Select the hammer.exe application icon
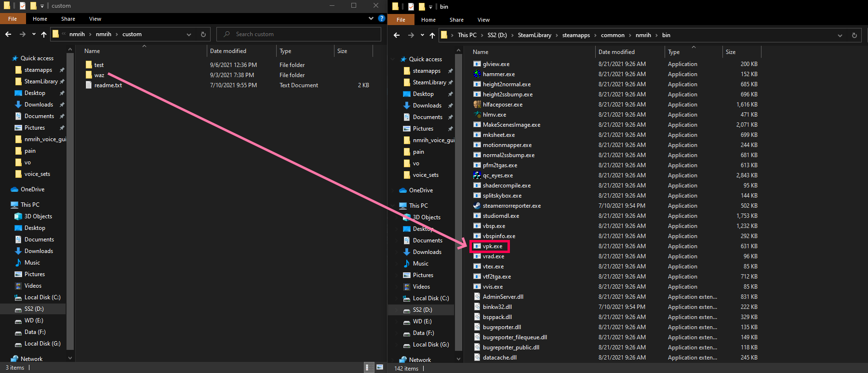Screen dimensions: 868x373 tap(477, 74)
